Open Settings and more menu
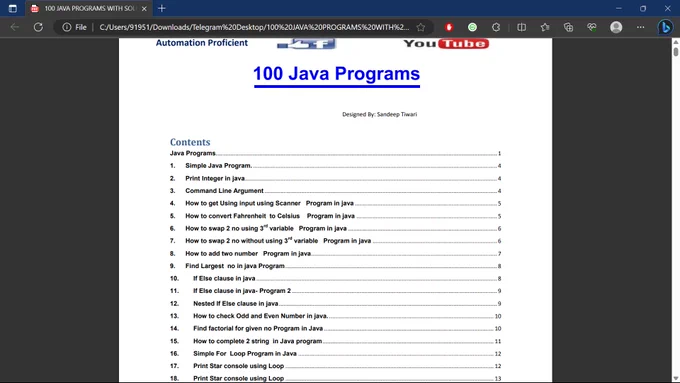This screenshot has height=383, width=680. [640, 27]
